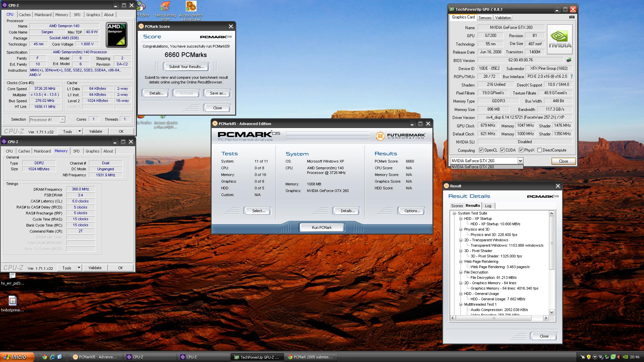Click the Bus Interface question mark in GPU-Z
The height and width of the screenshot is (362, 644).
(x=572, y=76)
